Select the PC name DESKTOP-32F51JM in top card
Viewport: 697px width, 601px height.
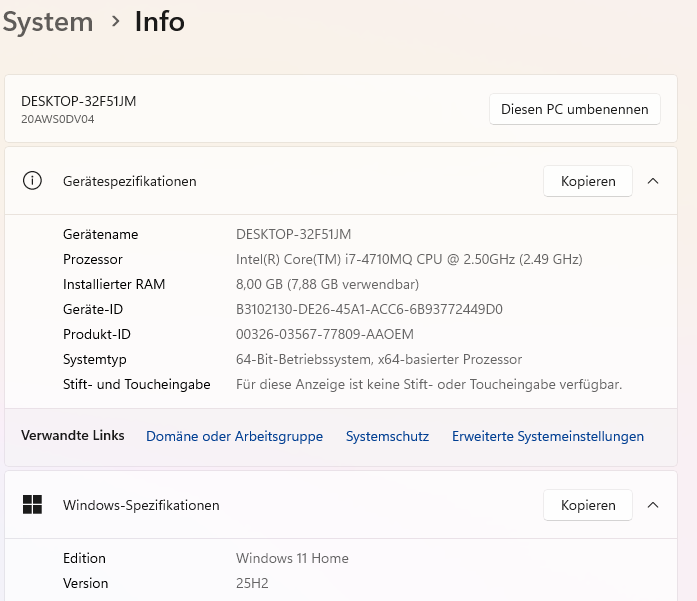click(79, 101)
